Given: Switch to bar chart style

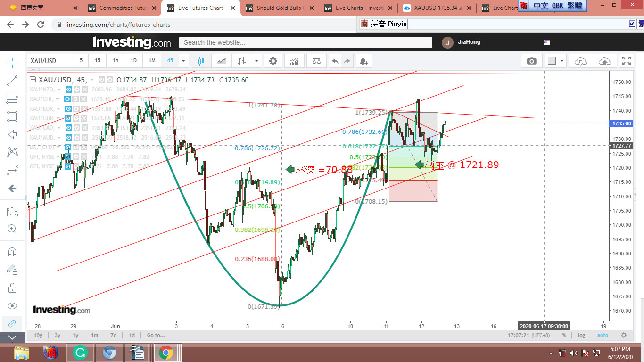Looking at the screenshot, I should pyautogui.click(x=241, y=61).
